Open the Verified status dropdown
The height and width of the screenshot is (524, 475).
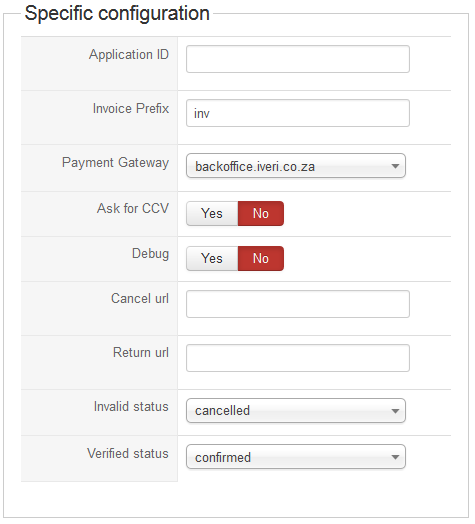point(296,457)
